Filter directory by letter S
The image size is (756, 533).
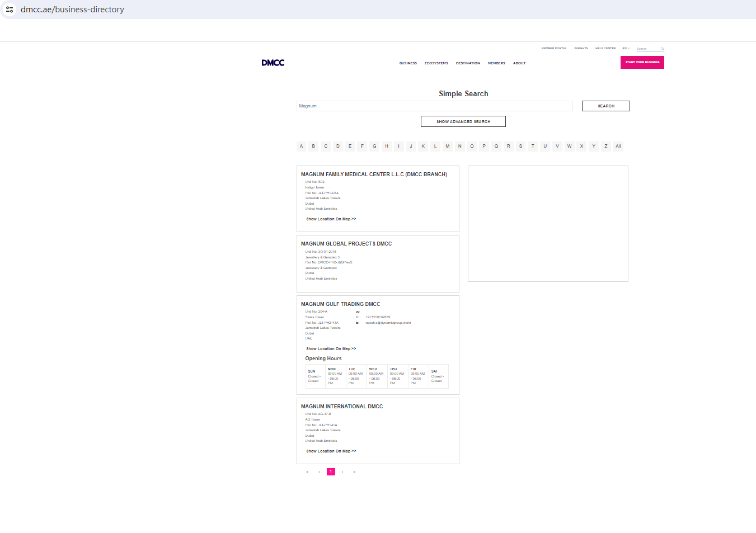(x=520, y=147)
